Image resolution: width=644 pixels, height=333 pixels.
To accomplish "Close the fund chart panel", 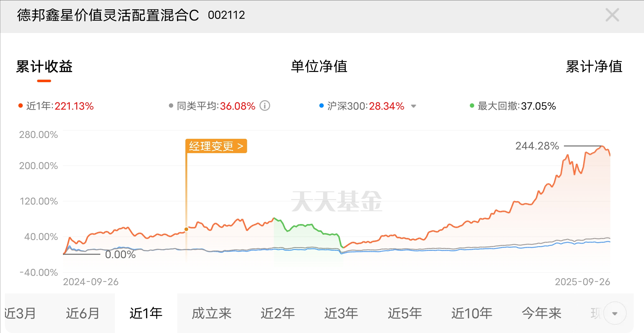I will pyautogui.click(x=612, y=15).
